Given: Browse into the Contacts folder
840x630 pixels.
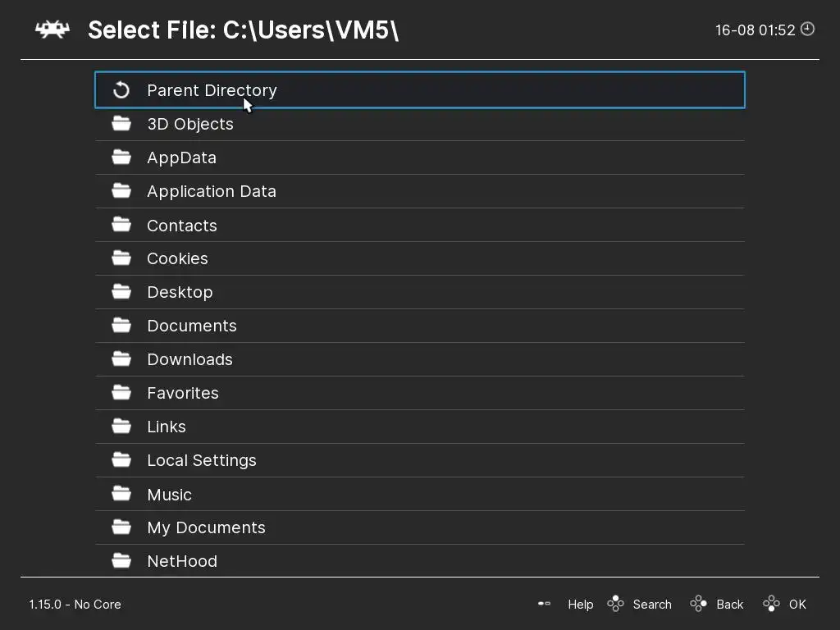Looking at the screenshot, I should point(181,226).
